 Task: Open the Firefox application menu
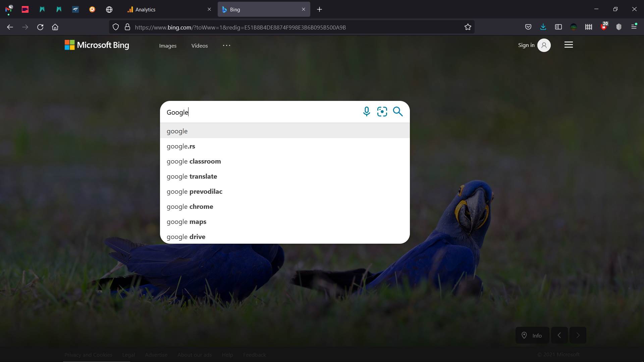click(x=634, y=27)
